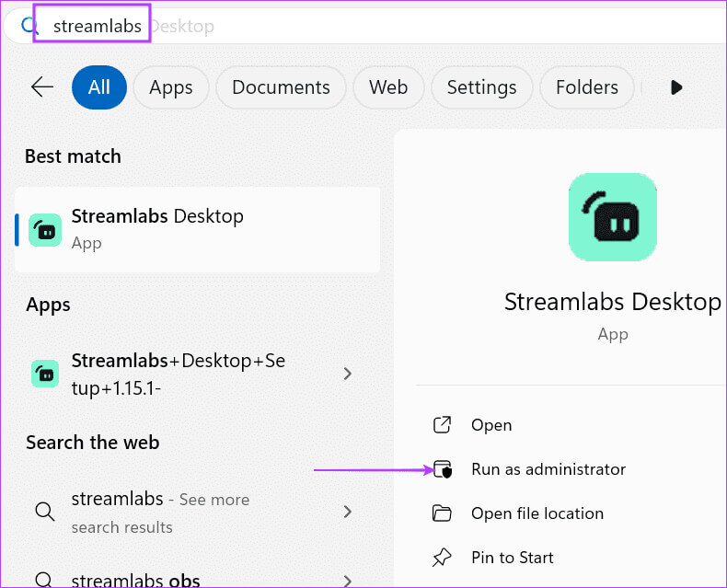The height and width of the screenshot is (588, 727).
Task: Switch to the Folders filter tab
Action: pos(587,87)
